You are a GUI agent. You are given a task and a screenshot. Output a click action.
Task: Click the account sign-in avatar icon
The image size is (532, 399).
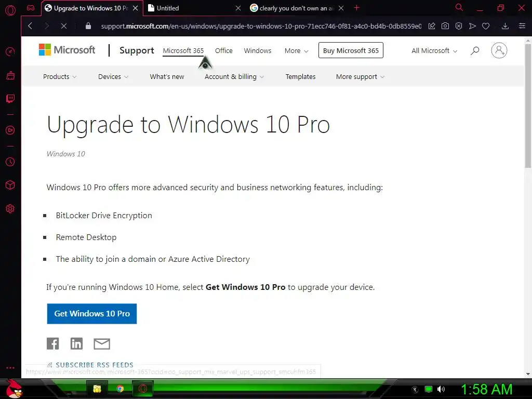pyautogui.click(x=499, y=50)
